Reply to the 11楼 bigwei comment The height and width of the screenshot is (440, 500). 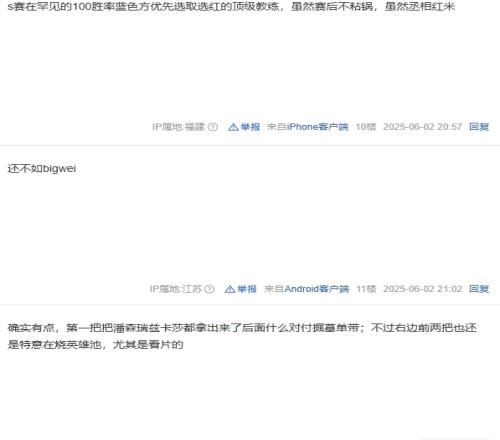click(479, 289)
